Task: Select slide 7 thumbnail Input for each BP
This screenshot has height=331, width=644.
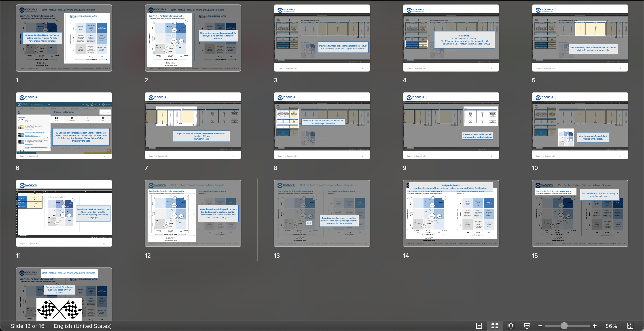Action: coord(193,126)
